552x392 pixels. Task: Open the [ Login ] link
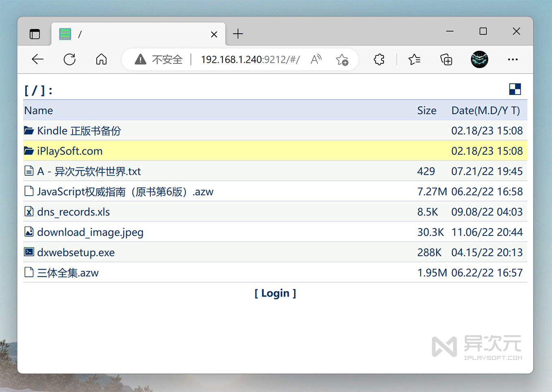(275, 293)
